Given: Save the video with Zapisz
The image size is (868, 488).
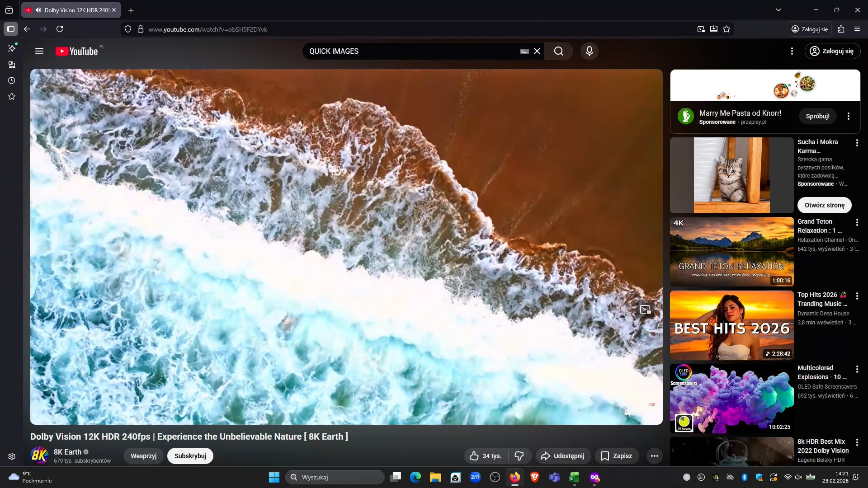Looking at the screenshot, I should coord(617,456).
